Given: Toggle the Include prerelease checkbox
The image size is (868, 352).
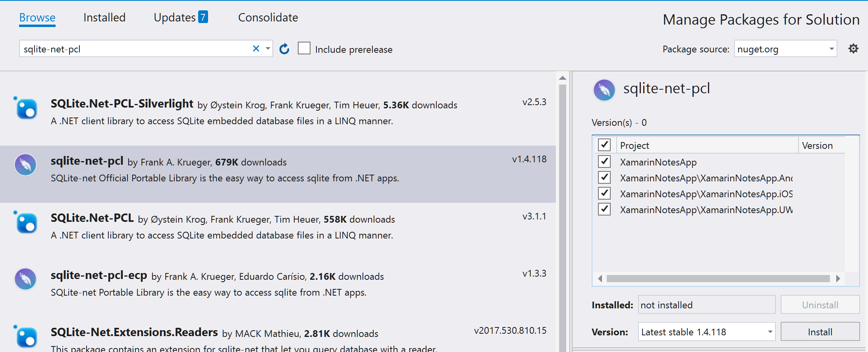Looking at the screenshot, I should 304,48.
